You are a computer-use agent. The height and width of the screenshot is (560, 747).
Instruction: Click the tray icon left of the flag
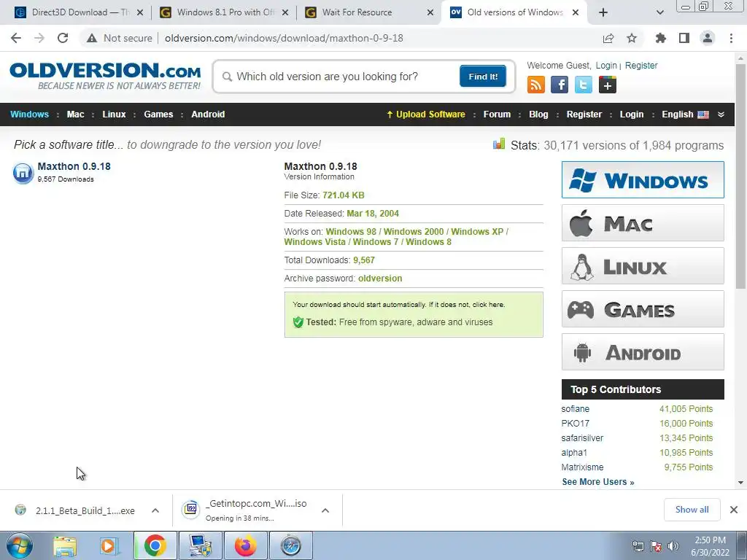(638, 546)
